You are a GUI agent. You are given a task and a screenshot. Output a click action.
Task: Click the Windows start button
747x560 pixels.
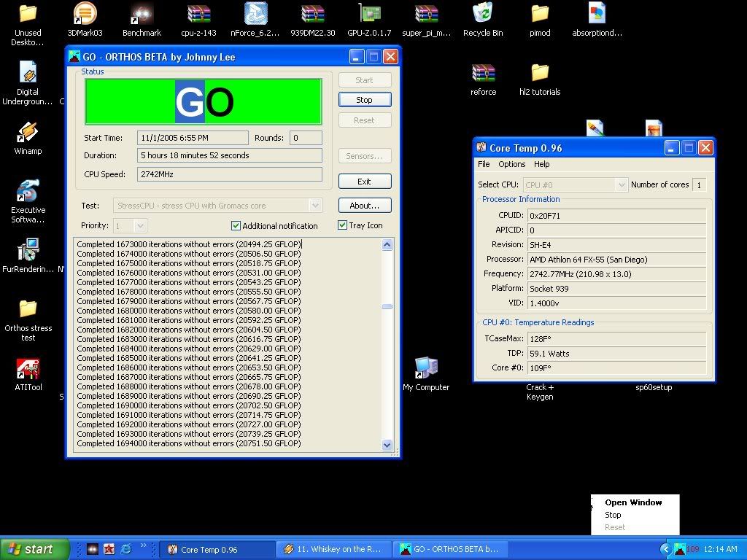coord(34,549)
